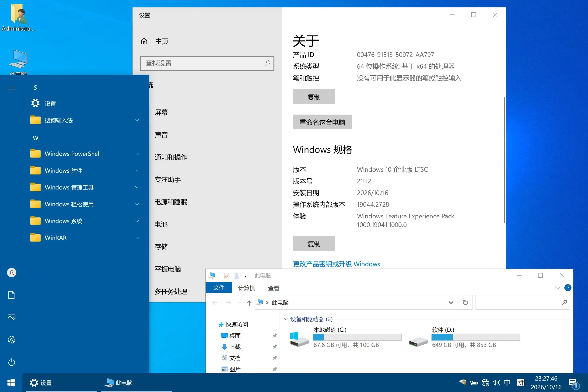Open the Start menu hamburger icon
The image size is (588, 392).
click(x=11, y=88)
